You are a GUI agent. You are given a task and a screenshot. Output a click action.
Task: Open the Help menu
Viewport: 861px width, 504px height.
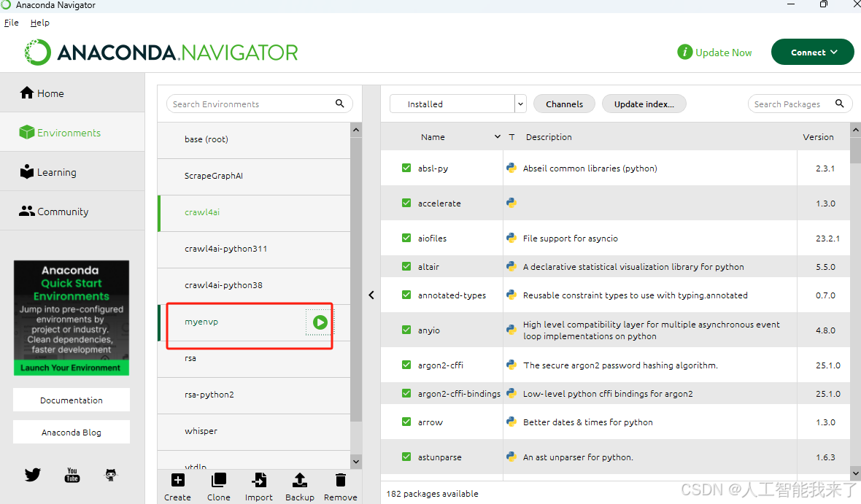pos(40,23)
